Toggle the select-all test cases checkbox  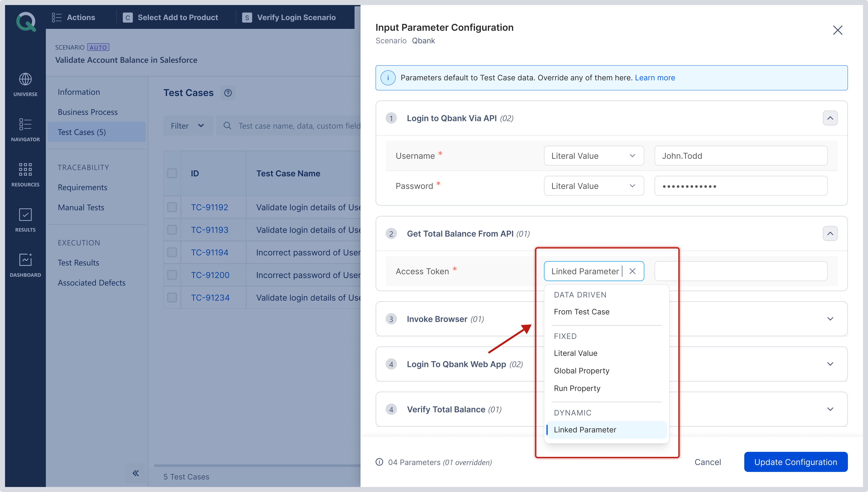click(x=172, y=173)
